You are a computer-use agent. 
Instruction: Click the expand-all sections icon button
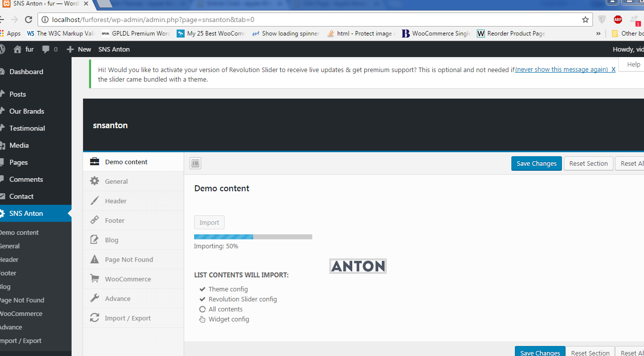point(195,163)
